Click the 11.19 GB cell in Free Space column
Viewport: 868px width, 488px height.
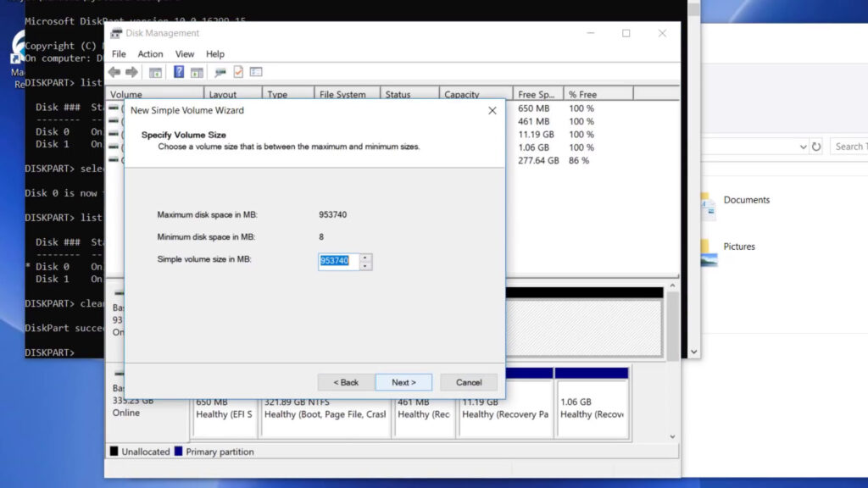(536, 135)
